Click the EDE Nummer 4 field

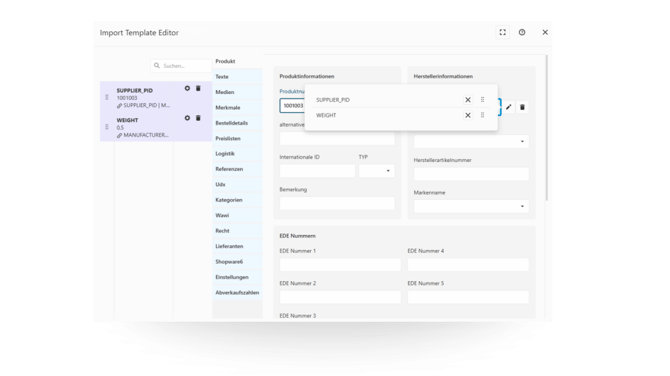[x=468, y=264]
